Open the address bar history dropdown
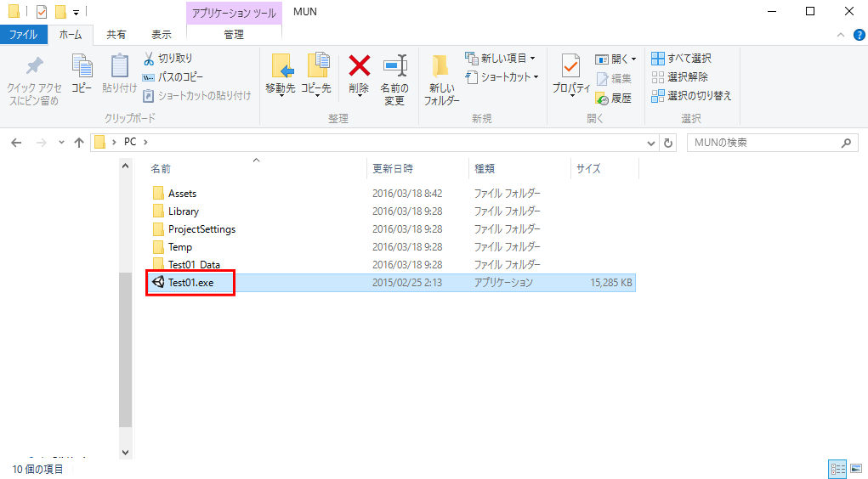This screenshot has width=868, height=479. (x=651, y=143)
